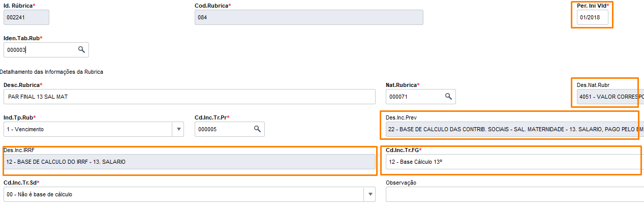The height and width of the screenshot is (208, 644).
Task: Expand the Ind.Tp.Rub dropdown arrow
Action: tap(178, 129)
